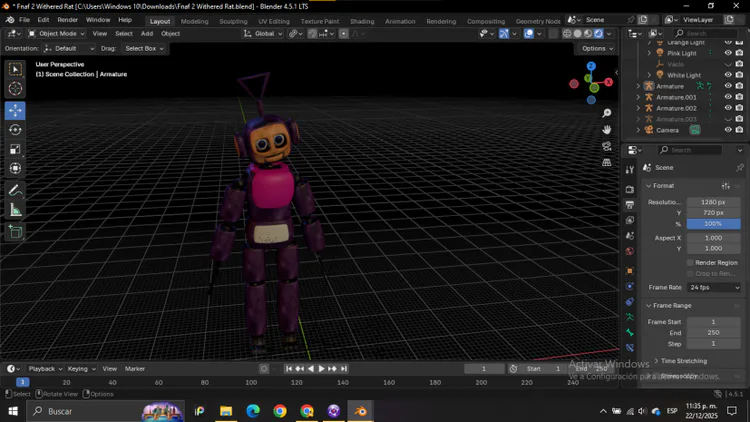Click the Windows taskbar search box
Image resolution: width=750 pixels, height=422 pixels.
(106, 411)
